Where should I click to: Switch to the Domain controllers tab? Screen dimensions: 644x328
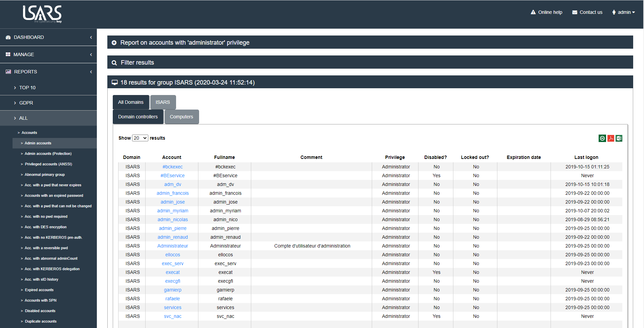tap(138, 117)
